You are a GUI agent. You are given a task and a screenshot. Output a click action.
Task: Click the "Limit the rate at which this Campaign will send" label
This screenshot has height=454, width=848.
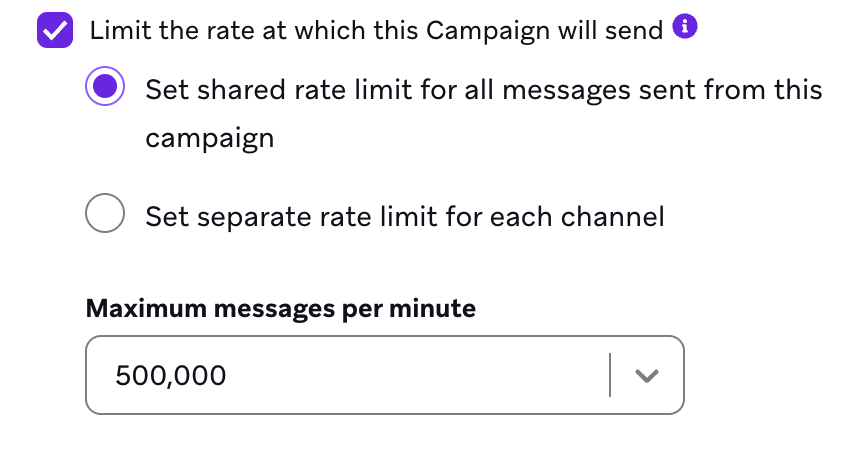pyautogui.click(x=376, y=30)
